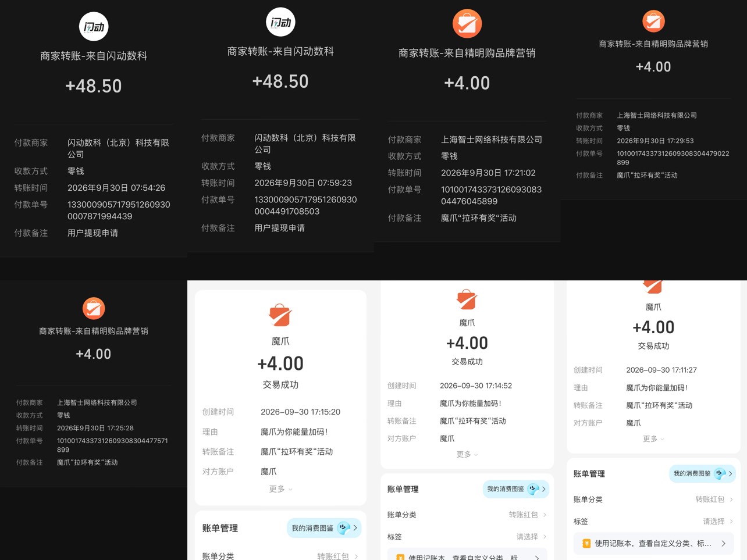Select the 对方账户 魔爪 value in the 17:11:27 bill

(633, 423)
